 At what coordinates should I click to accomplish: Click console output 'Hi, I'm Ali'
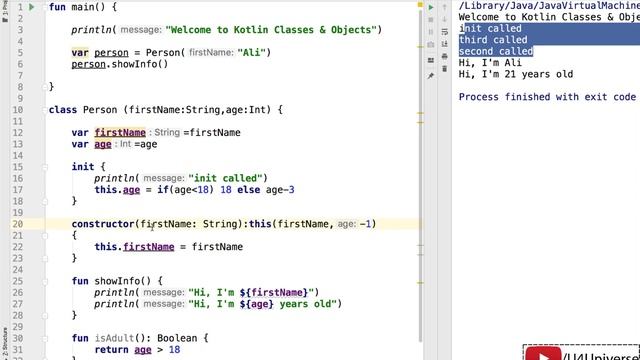coord(490,63)
